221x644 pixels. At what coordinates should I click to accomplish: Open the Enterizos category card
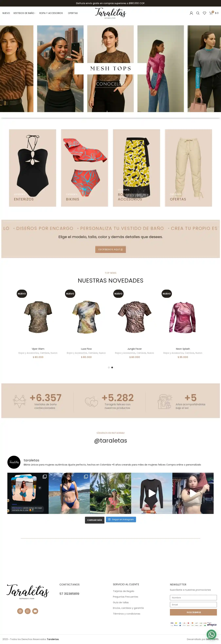(33, 168)
